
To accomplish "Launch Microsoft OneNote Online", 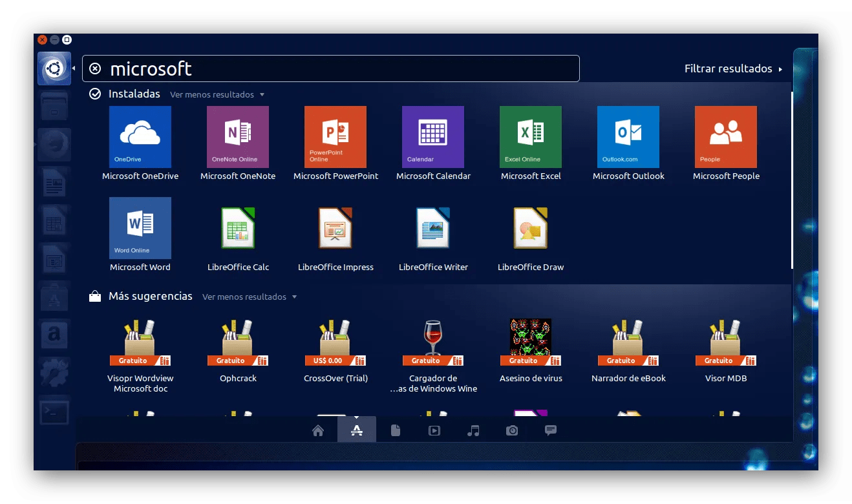I will [x=238, y=137].
